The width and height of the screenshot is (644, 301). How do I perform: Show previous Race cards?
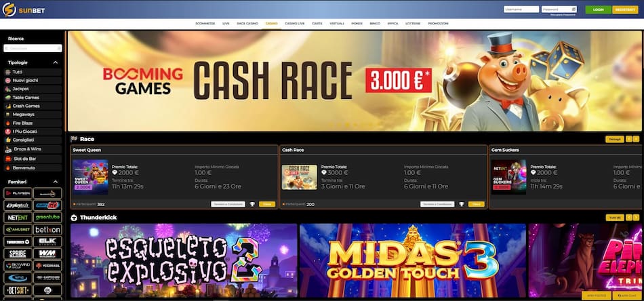point(629,139)
